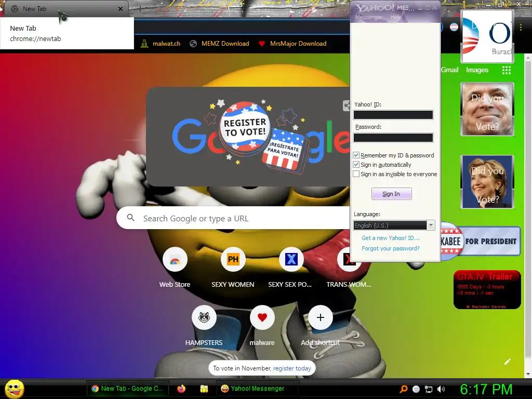Viewport: 532px width, 399px height.
Task: Open the PH 'SEXY WOMEN' shortcut tile
Action: (233, 260)
